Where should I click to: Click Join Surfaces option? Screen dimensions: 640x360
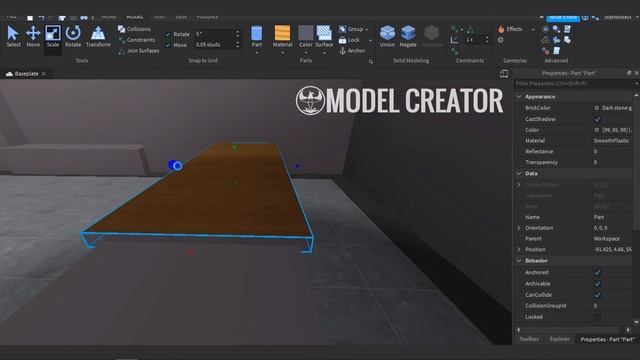(138, 51)
